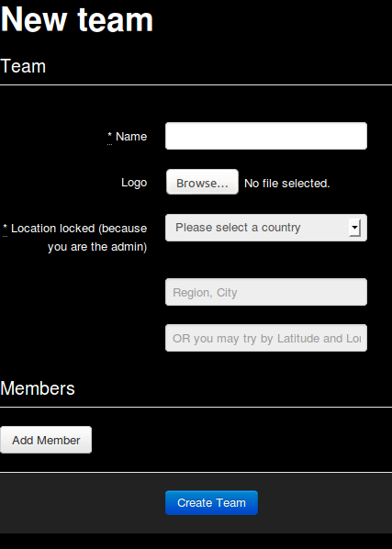Click the country dropdown arrow icon
This screenshot has width=392, height=549.
click(x=354, y=228)
